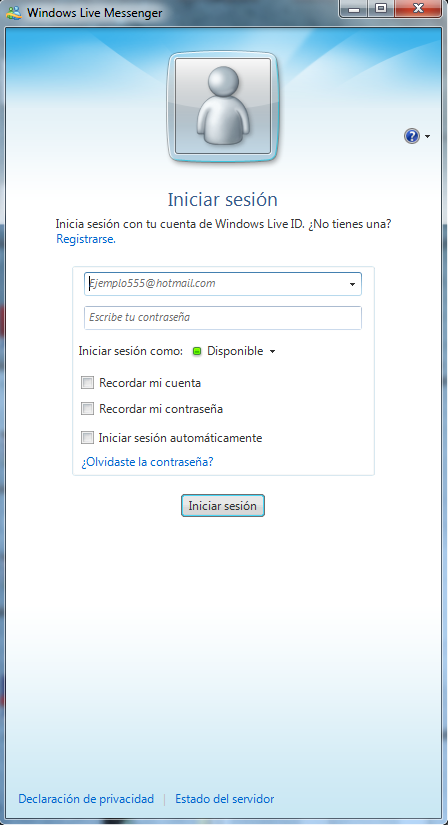Close the Windows Live Messenger window
448x825 pixels.
(x=419, y=8)
